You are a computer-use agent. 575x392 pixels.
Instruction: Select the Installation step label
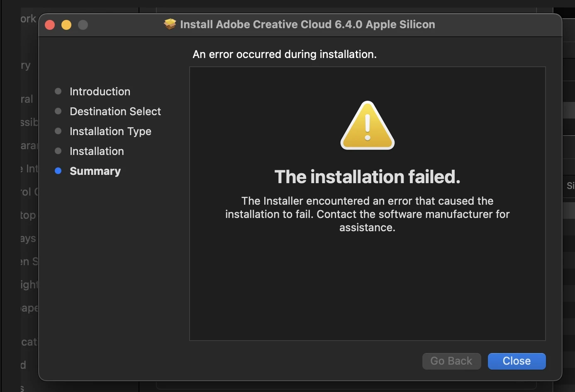click(x=97, y=151)
